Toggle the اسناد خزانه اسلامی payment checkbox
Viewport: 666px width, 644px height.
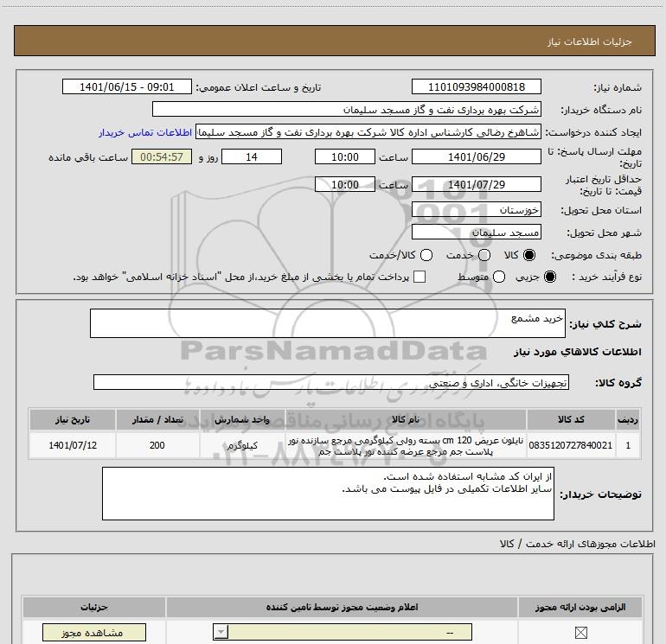click(x=419, y=277)
